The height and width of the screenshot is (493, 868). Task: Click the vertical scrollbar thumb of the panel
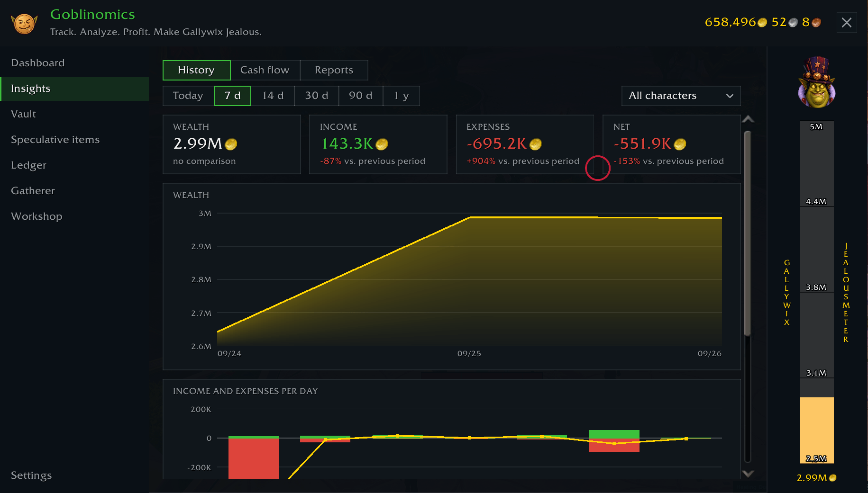click(748, 233)
